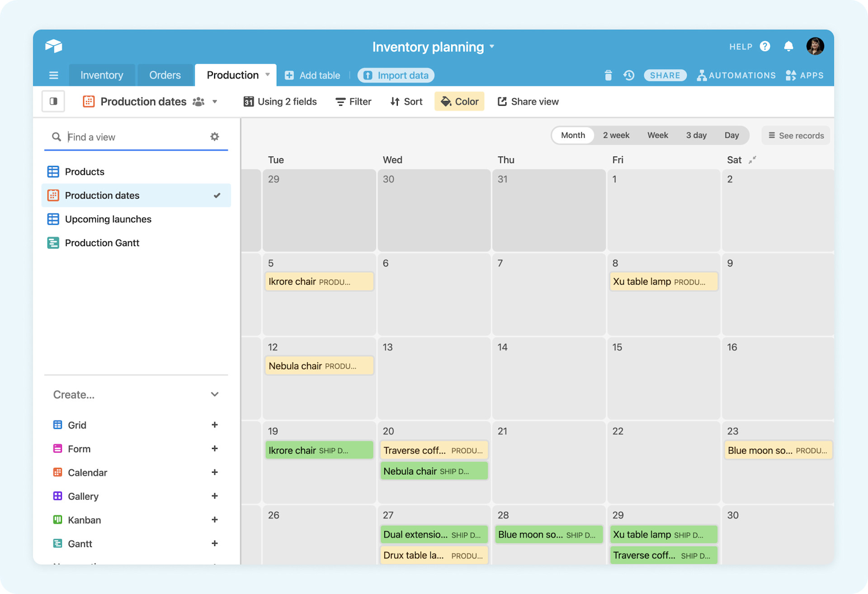Open the collaborators icon beside Production dates
Screen dimensions: 868x594
198,101
